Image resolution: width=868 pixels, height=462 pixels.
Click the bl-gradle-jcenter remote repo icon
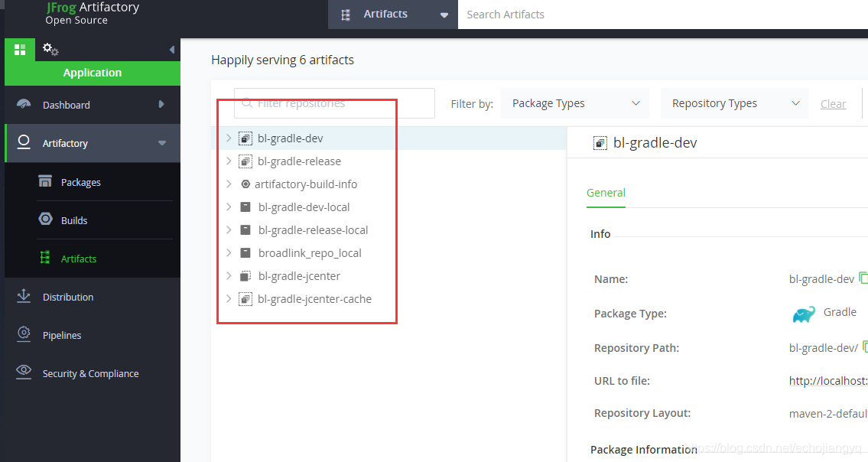[245, 276]
